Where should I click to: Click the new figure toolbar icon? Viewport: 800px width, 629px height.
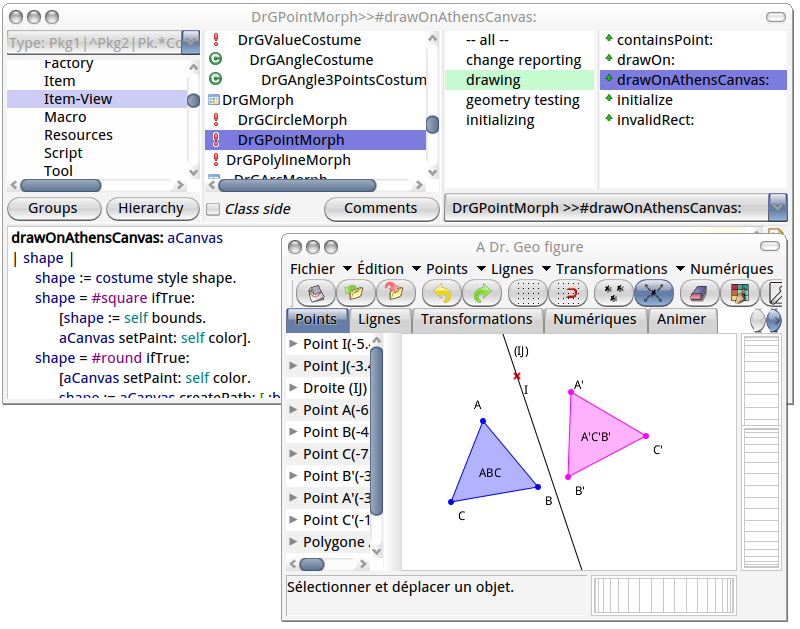[x=316, y=292]
